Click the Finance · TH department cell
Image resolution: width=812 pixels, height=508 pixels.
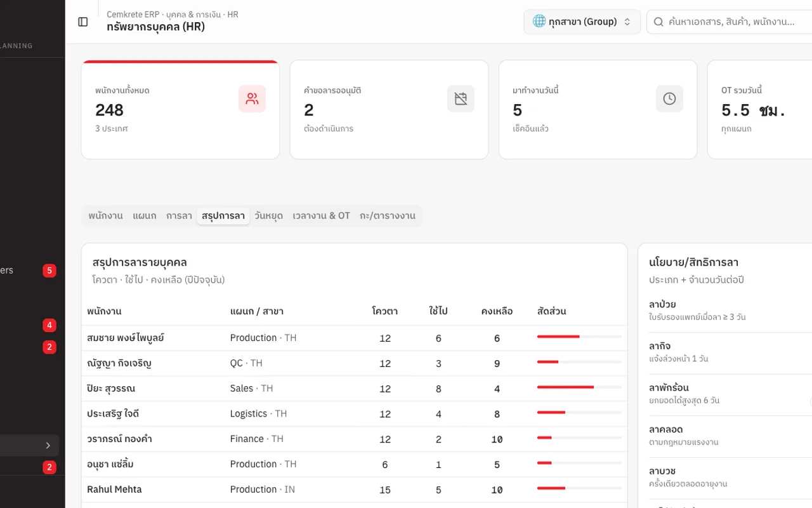click(256, 439)
